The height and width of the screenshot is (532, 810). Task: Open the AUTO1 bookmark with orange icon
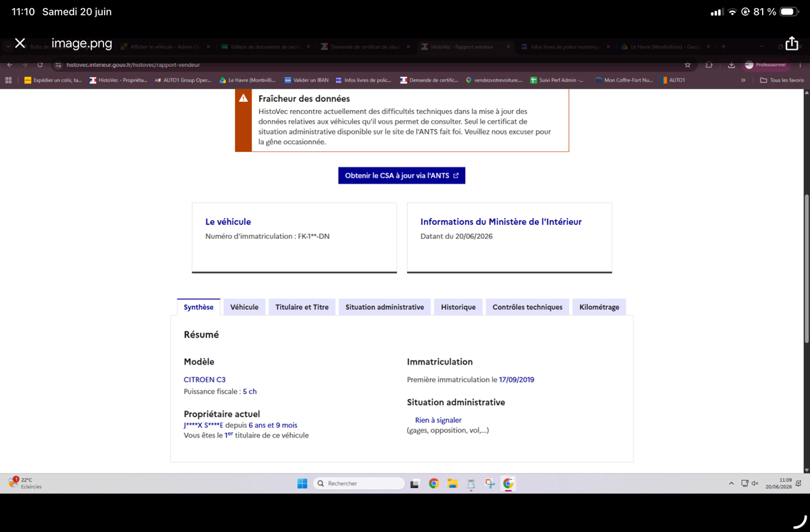point(673,80)
